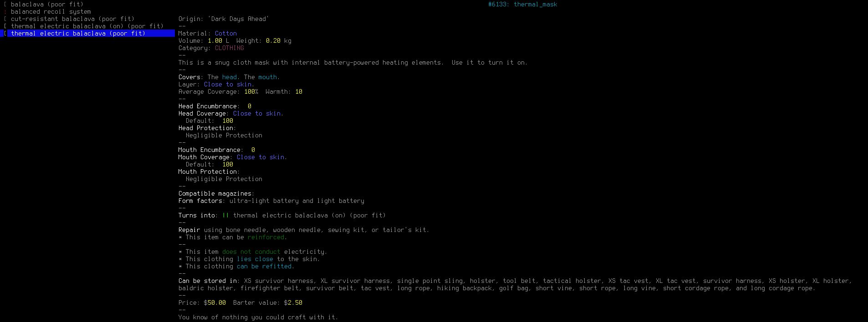The height and width of the screenshot is (322, 868).
Task: Click the green word 'reinforced'
Action: pyautogui.click(x=266, y=237)
